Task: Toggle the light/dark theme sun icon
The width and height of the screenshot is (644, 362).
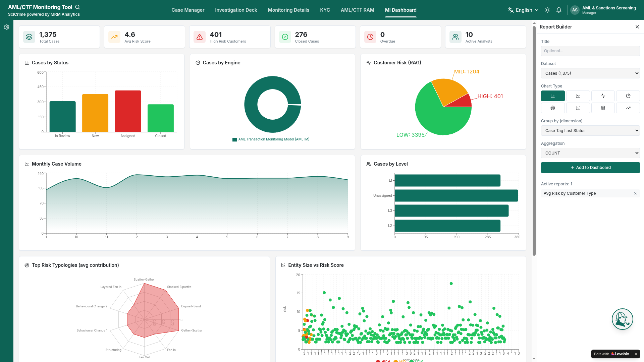Action: [547, 10]
